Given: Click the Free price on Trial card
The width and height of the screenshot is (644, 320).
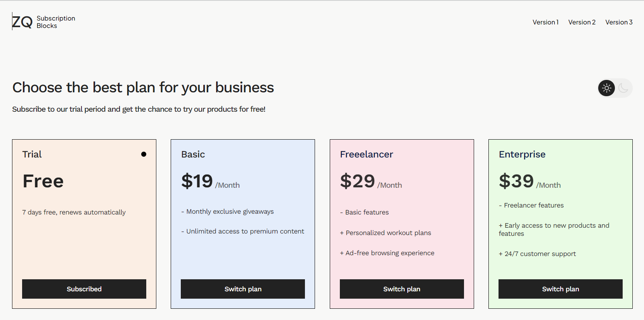Looking at the screenshot, I should (x=43, y=181).
